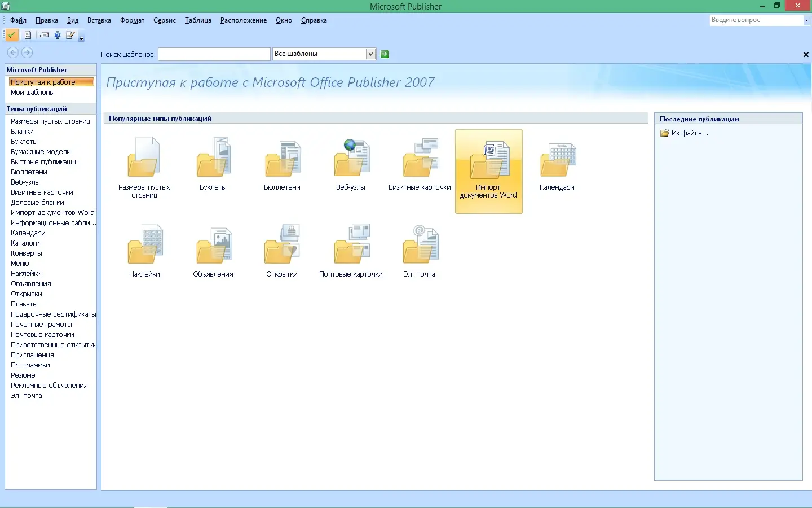Viewport: 812px width, 508px height.
Task: Select Резюме in the sidebar
Action: point(23,375)
